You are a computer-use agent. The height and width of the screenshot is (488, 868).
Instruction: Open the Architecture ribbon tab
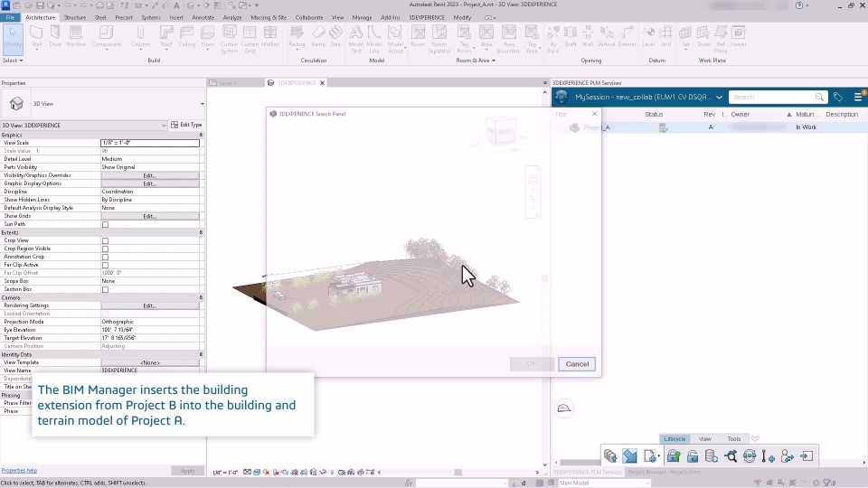click(41, 17)
